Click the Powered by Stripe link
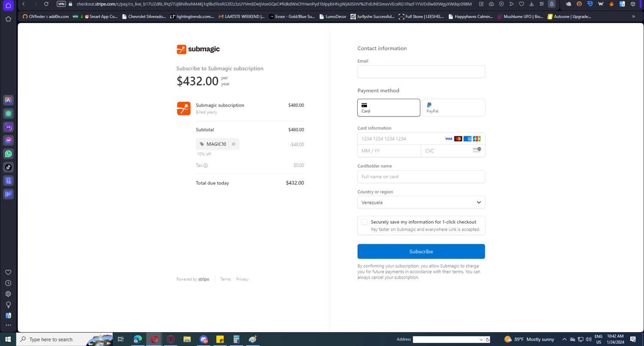Viewport: 644px width, 346px height. tap(193, 279)
